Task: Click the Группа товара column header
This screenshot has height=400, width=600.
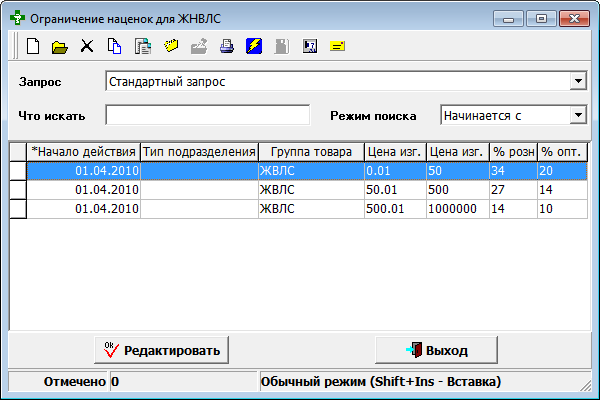Action: [310, 151]
